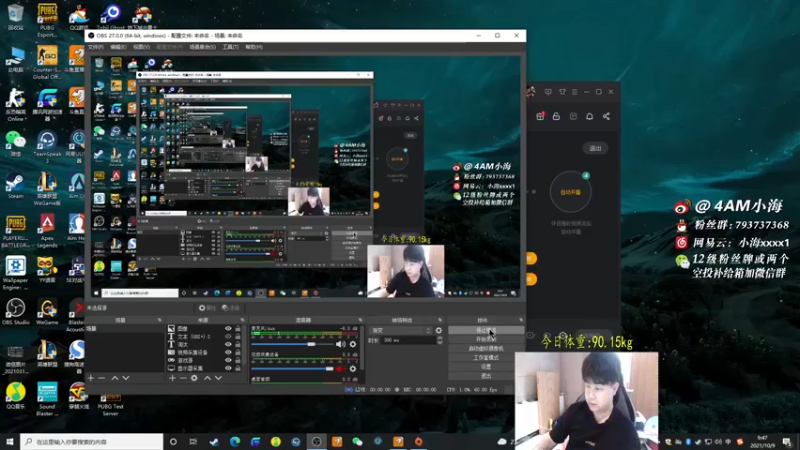Toggle visibility of the 显示器采集 source
Screen dimensions: 800x450
(228, 368)
